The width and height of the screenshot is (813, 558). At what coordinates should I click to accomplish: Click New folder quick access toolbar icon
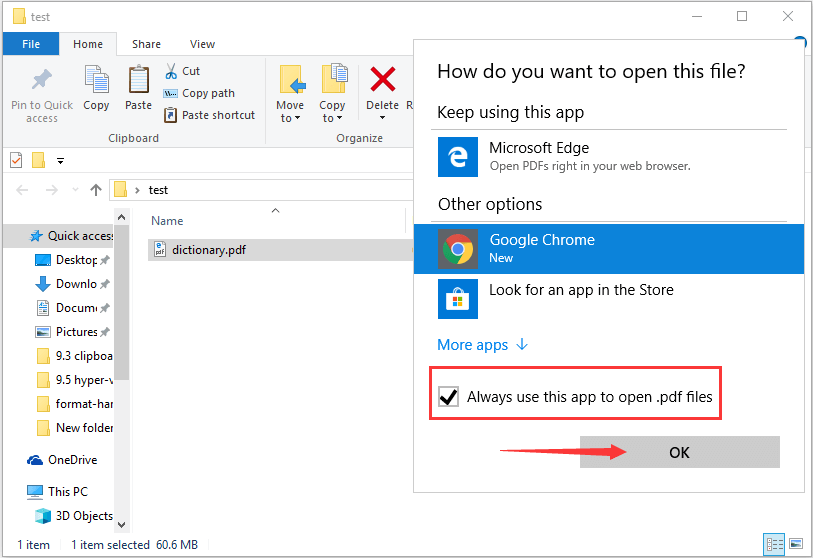[x=38, y=161]
